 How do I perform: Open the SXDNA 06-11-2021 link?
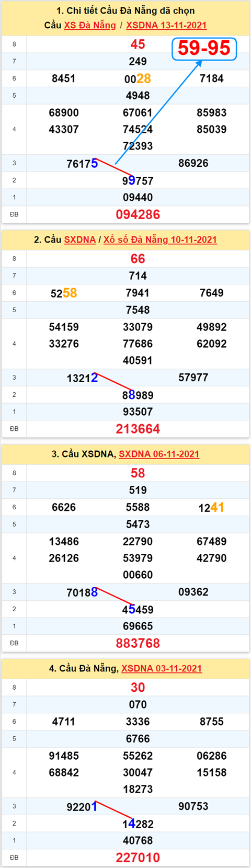tap(159, 454)
